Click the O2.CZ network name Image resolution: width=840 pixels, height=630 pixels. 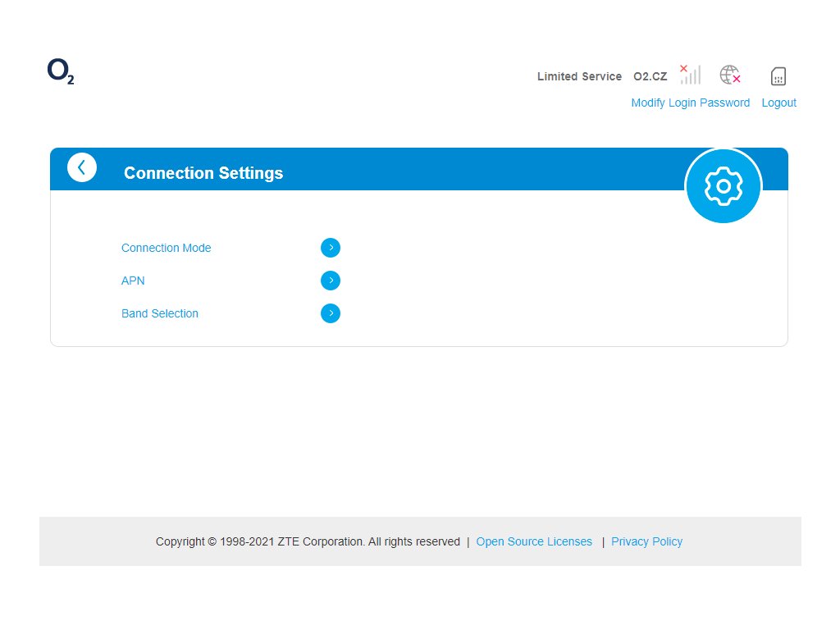pyautogui.click(x=650, y=76)
